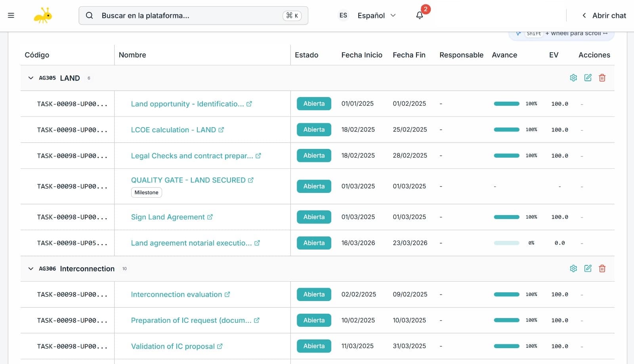634x364 pixels.
Task: Delete the LAND group with trash icon
Action: 602,78
